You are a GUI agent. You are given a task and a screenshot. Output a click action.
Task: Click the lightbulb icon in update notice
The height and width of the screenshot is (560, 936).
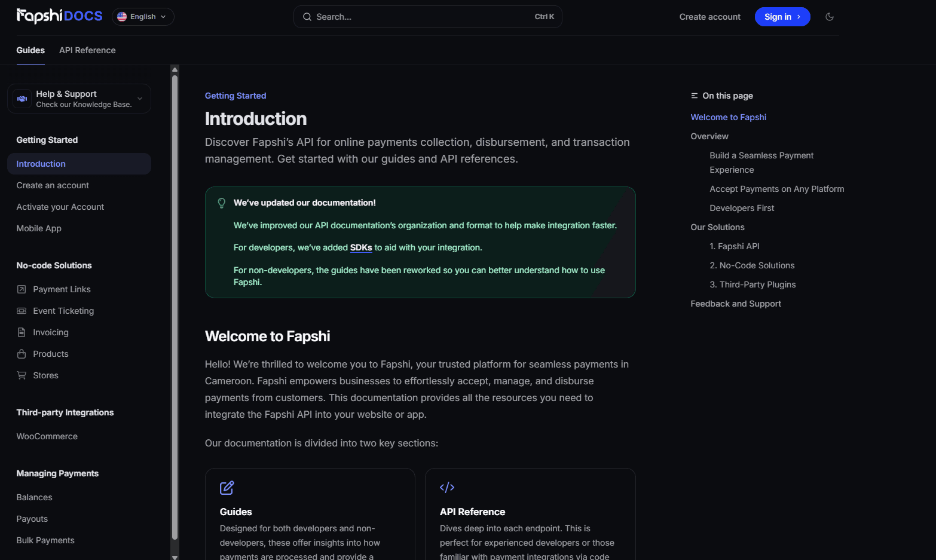tap(222, 203)
